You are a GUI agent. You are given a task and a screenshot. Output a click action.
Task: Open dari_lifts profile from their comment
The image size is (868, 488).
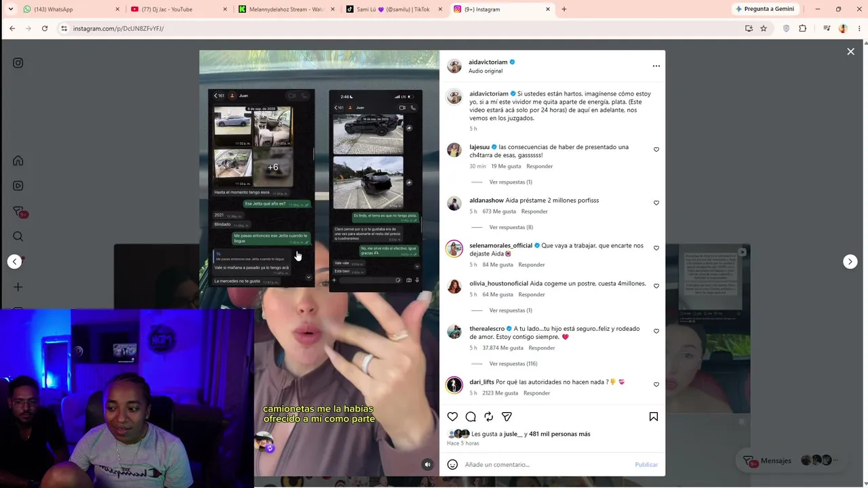tap(481, 382)
